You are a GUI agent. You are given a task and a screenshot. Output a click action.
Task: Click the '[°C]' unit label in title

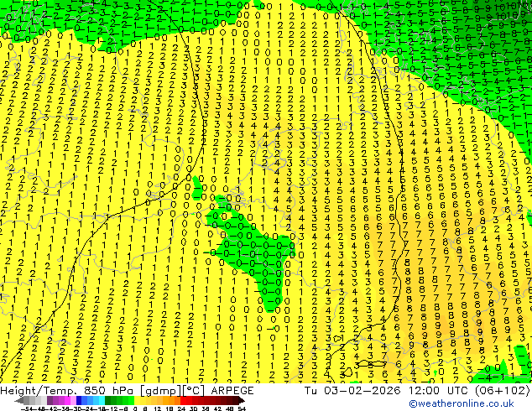coord(193,391)
